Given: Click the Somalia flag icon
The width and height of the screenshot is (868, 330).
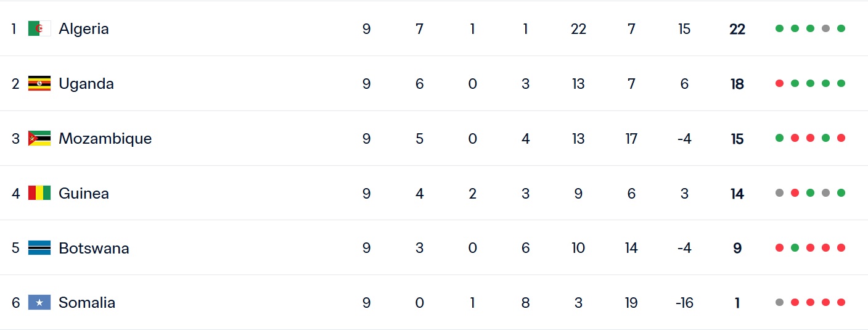Looking at the screenshot, I should 39,303.
